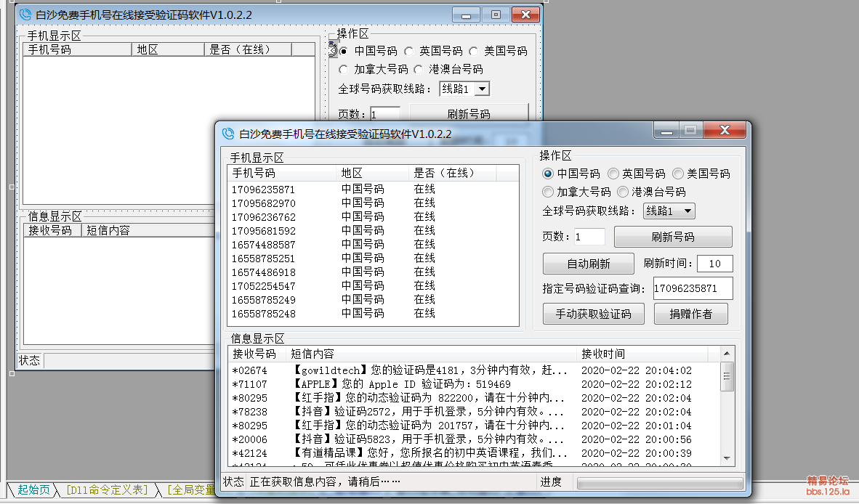Image resolution: width=859 pixels, height=504 pixels.
Task: Choose the 加拿大号码 option in the front window
Action: point(549,192)
